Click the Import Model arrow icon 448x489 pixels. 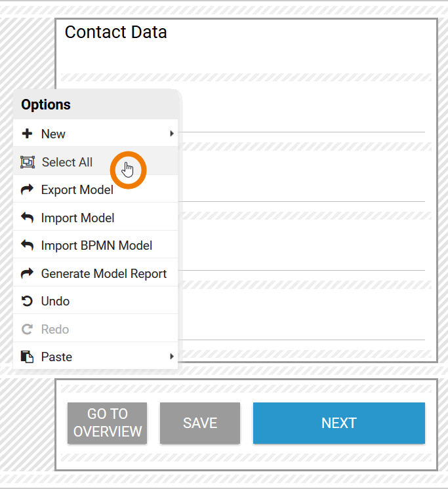[x=27, y=218]
